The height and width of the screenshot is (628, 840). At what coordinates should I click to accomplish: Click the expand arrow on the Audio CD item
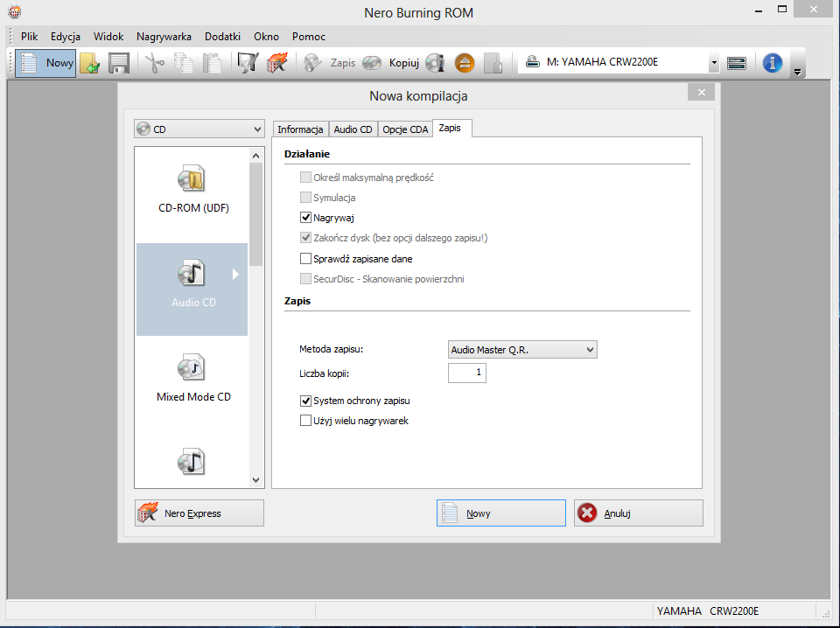point(235,274)
